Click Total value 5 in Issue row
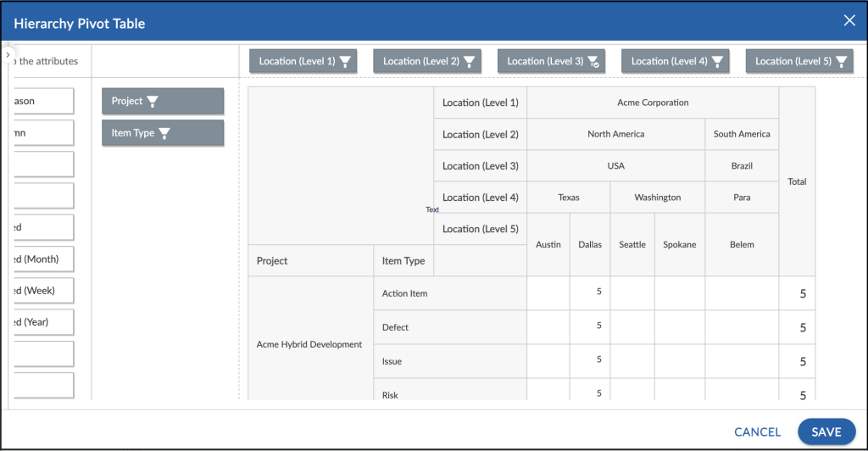The width and height of the screenshot is (868, 451). [x=797, y=362]
